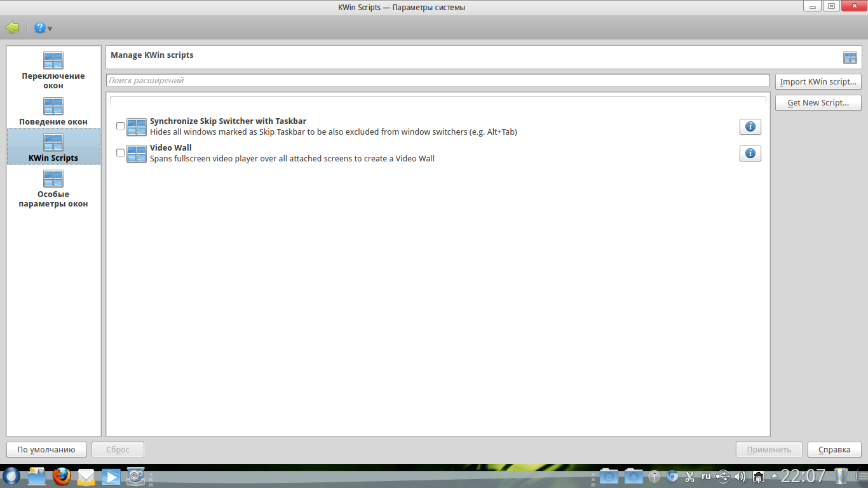Open the Get New Script dialog
This screenshot has width=868, height=488.
[x=818, y=103]
